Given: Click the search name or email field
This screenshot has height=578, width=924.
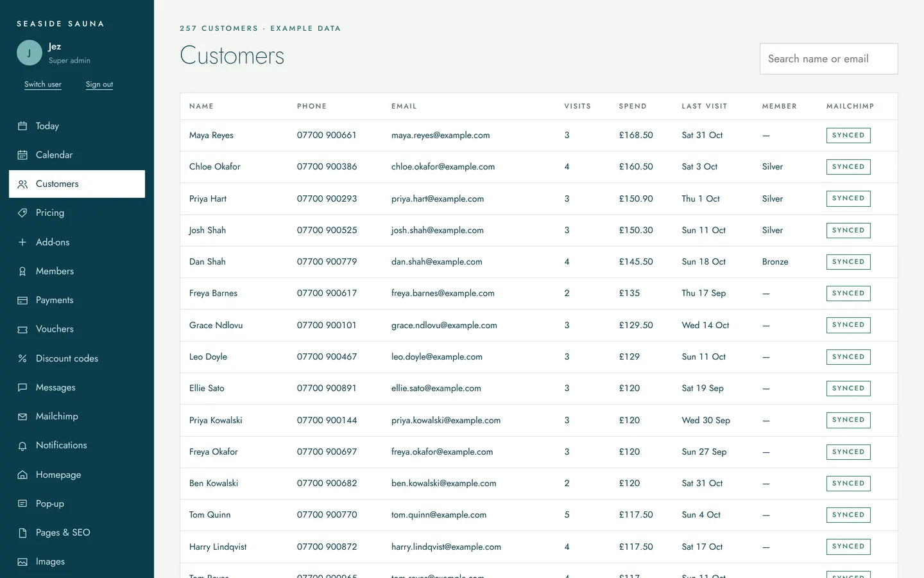Looking at the screenshot, I should click(828, 58).
